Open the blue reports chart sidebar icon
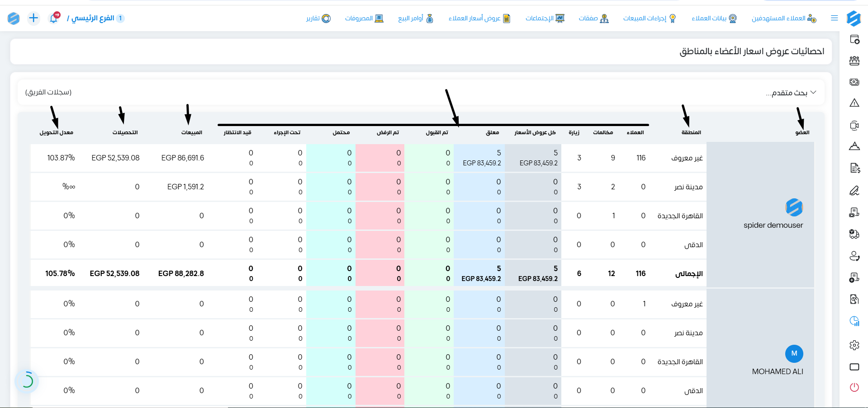The height and width of the screenshot is (408, 868). (854, 321)
